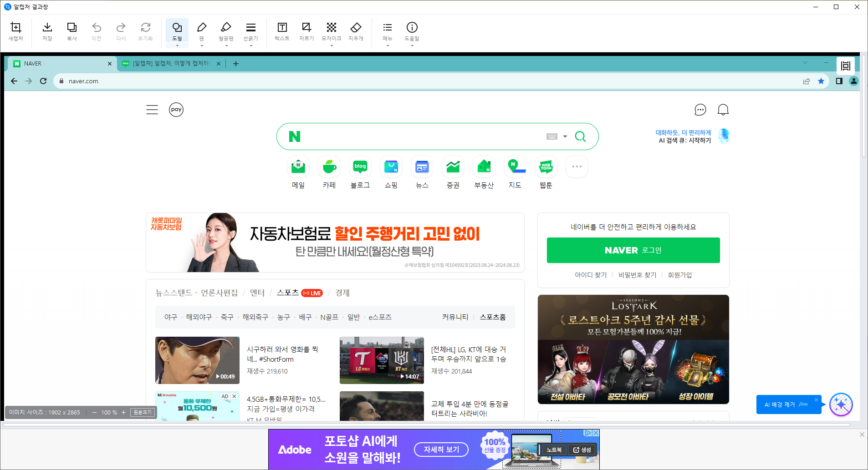The width and height of the screenshot is (868, 470).
Task: Open the 메뉴 dropdown in the toolbar
Action: pos(387,45)
